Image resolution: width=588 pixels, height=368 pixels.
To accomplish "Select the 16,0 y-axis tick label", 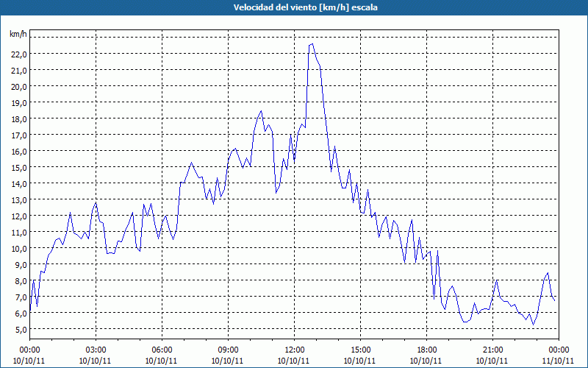I will (19, 152).
